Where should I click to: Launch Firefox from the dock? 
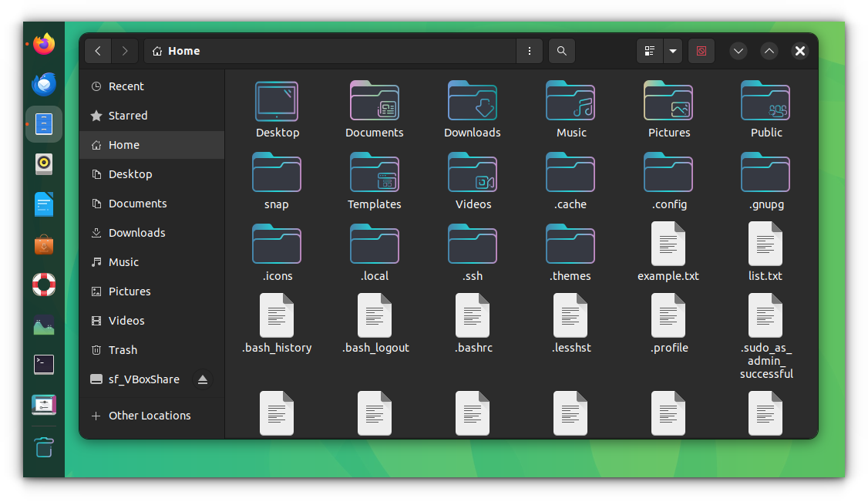(x=43, y=44)
